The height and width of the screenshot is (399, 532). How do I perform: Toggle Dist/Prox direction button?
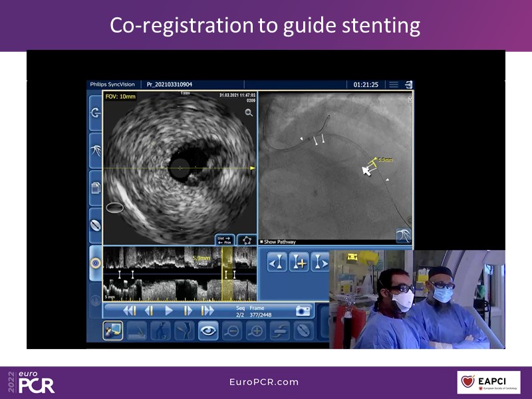point(224,239)
